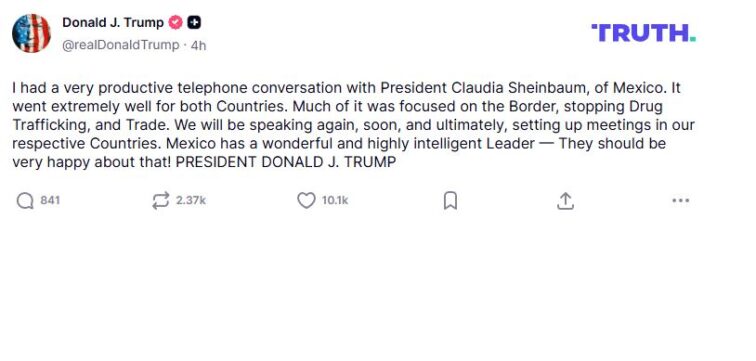
Task: Like the post with the heart icon
Action: 306,201
